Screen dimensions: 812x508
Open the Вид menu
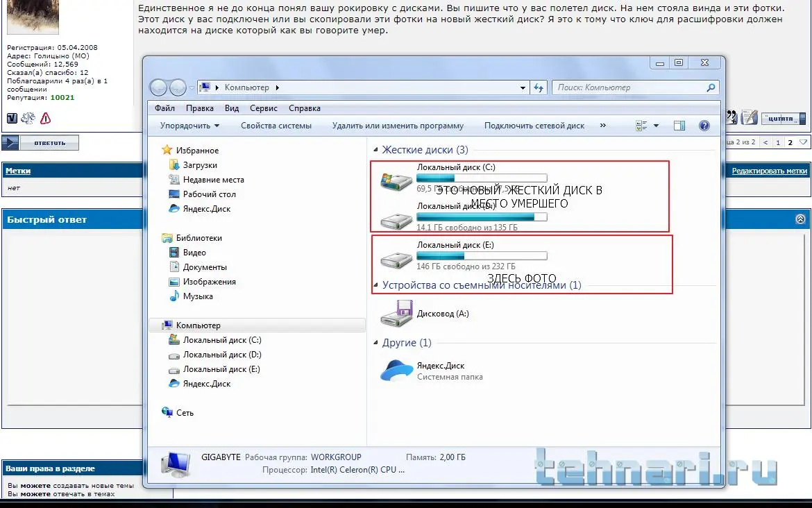tap(232, 108)
